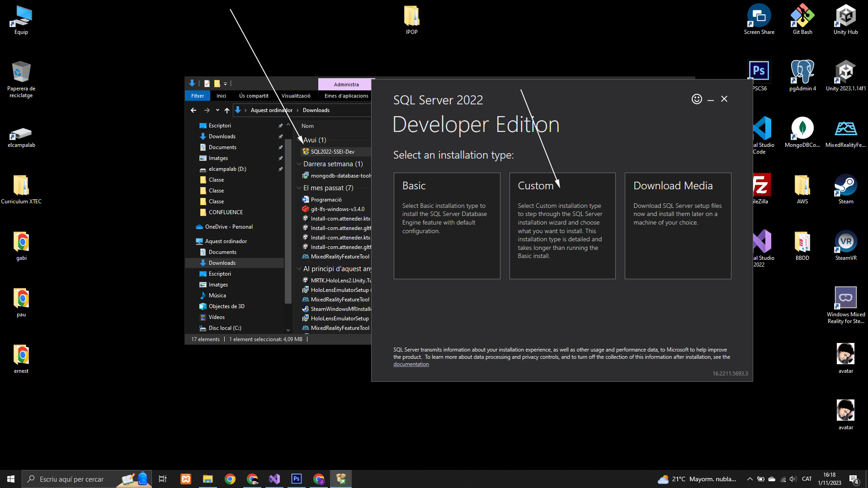Collapse the El mes passat group
Screen dimensions: 868x488
click(x=299, y=188)
